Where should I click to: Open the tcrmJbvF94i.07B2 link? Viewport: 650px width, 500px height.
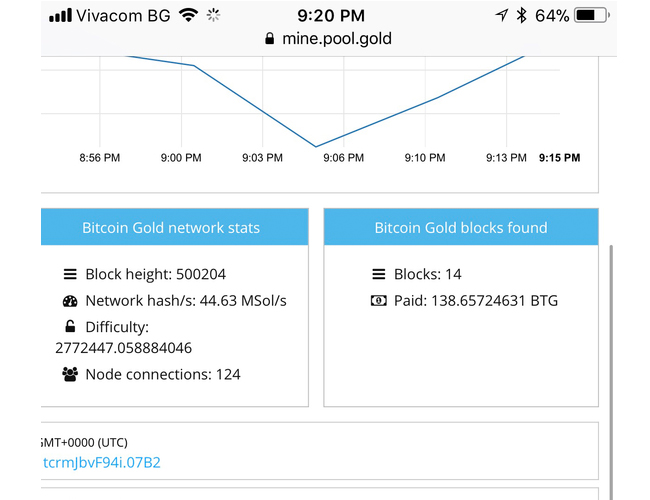coord(102,462)
